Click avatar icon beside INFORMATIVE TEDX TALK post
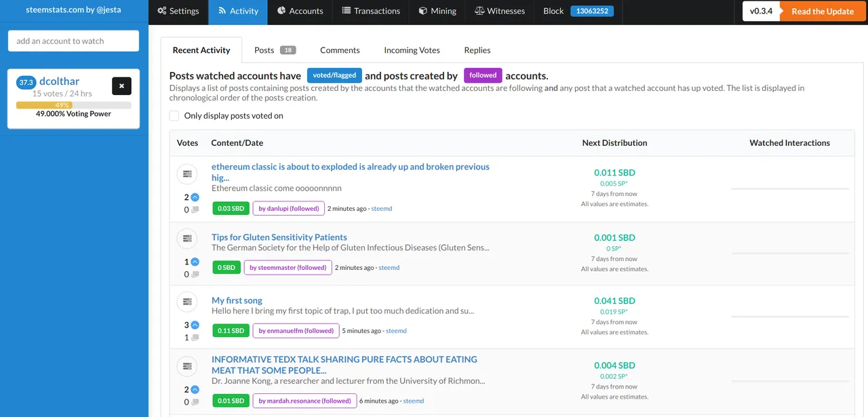 [187, 367]
